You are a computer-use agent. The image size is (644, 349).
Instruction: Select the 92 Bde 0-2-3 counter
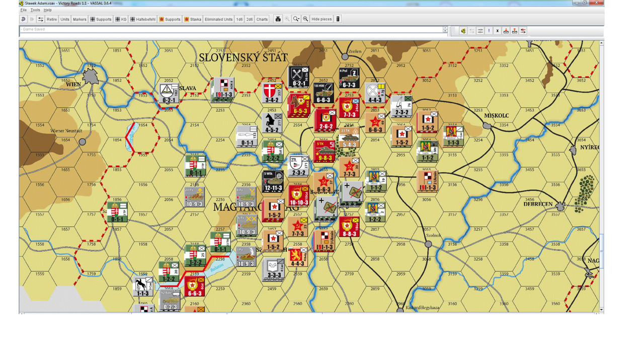(169, 301)
